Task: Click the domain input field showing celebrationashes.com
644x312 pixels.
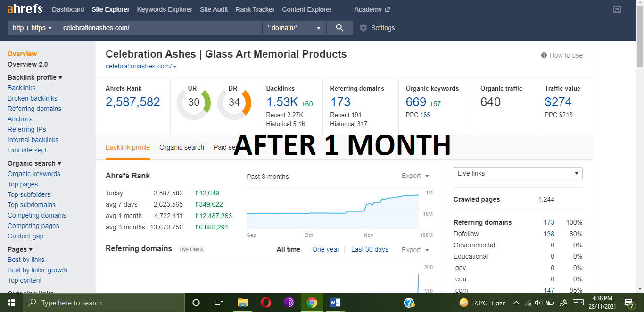Action: click(159, 27)
